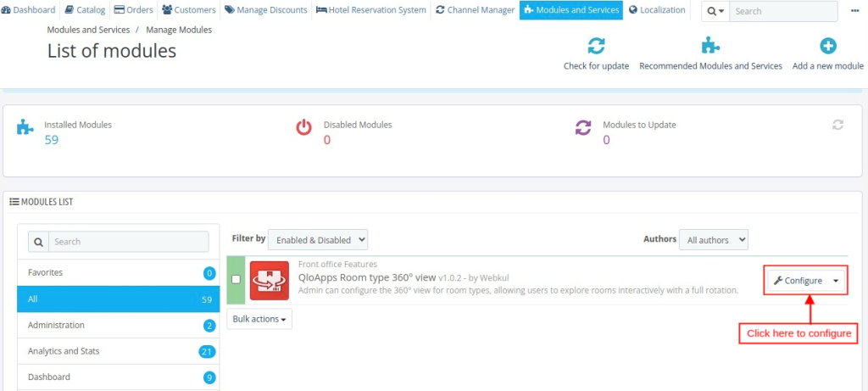Click the Add a new module plus icon
Screen dimensions: 868x391
pos(827,46)
